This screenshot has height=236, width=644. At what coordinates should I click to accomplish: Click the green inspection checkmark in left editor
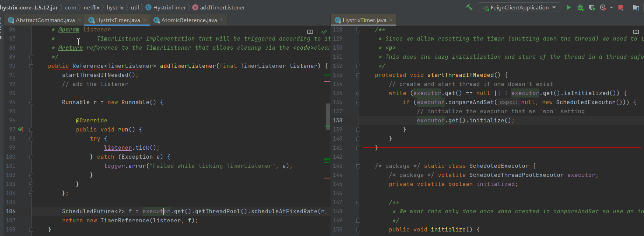(324, 32)
